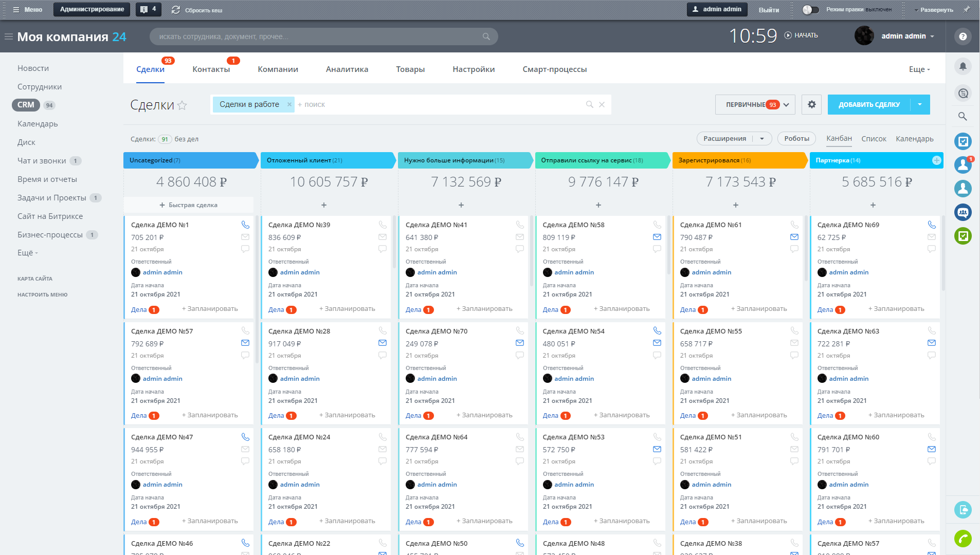Open Задачи и Проекты in sidebar
The height and width of the screenshot is (555, 980).
tap(52, 198)
